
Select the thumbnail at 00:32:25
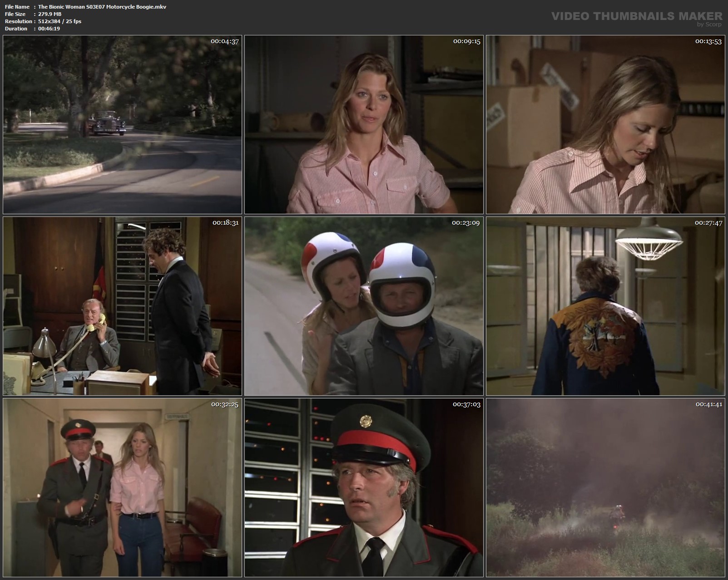(x=122, y=487)
